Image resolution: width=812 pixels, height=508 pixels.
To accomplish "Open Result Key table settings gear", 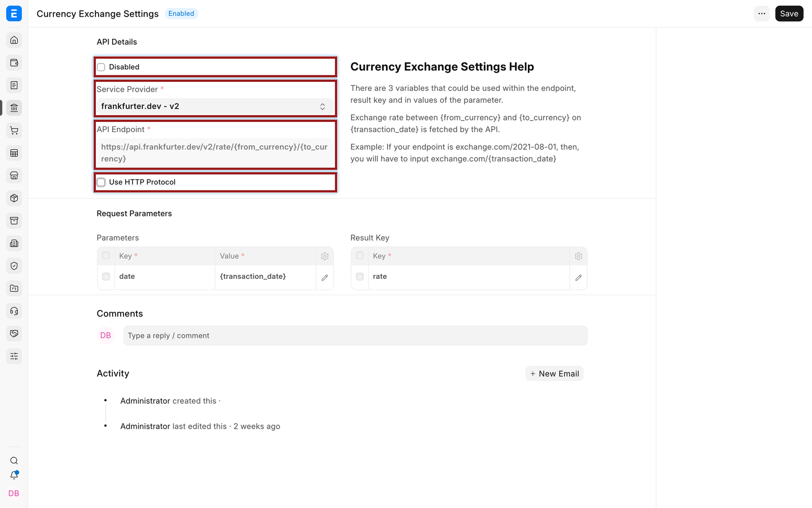I will (x=579, y=257).
